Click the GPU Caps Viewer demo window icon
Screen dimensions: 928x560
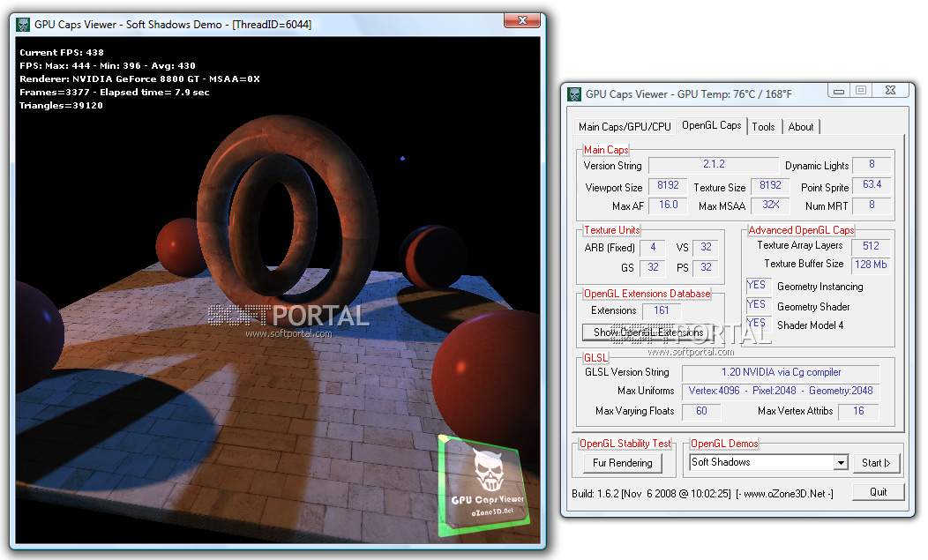[23, 25]
